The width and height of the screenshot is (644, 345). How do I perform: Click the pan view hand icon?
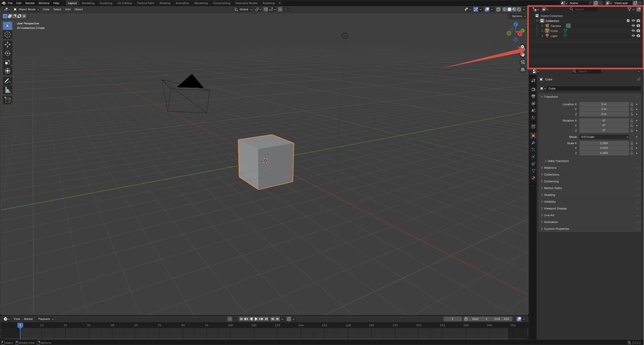pos(523,54)
